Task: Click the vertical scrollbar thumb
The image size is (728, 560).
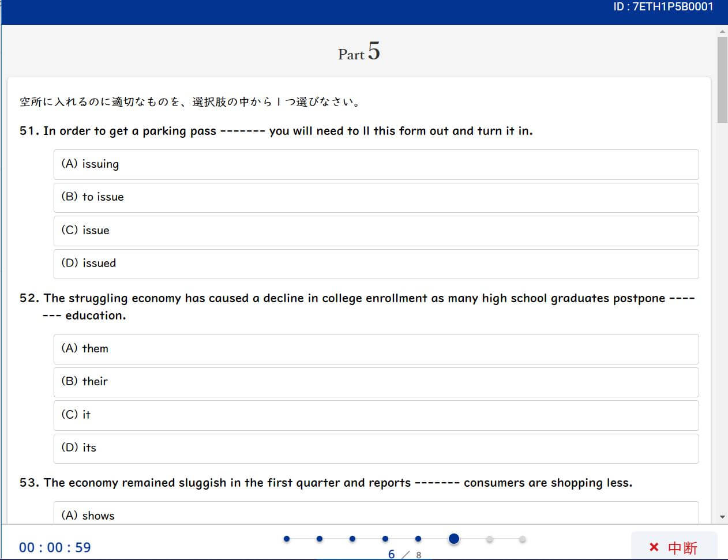Action: tap(722, 80)
